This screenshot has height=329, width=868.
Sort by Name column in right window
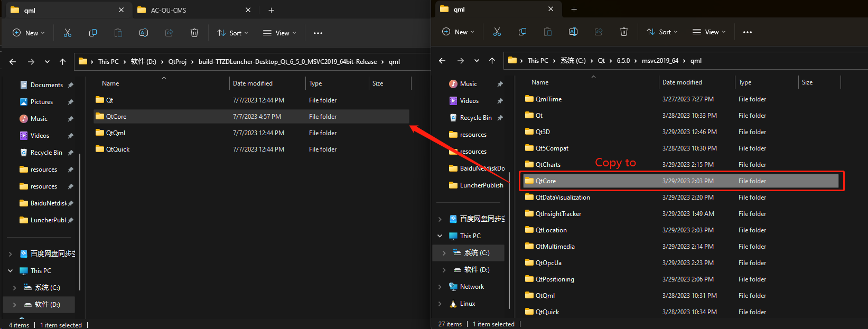pyautogui.click(x=540, y=82)
